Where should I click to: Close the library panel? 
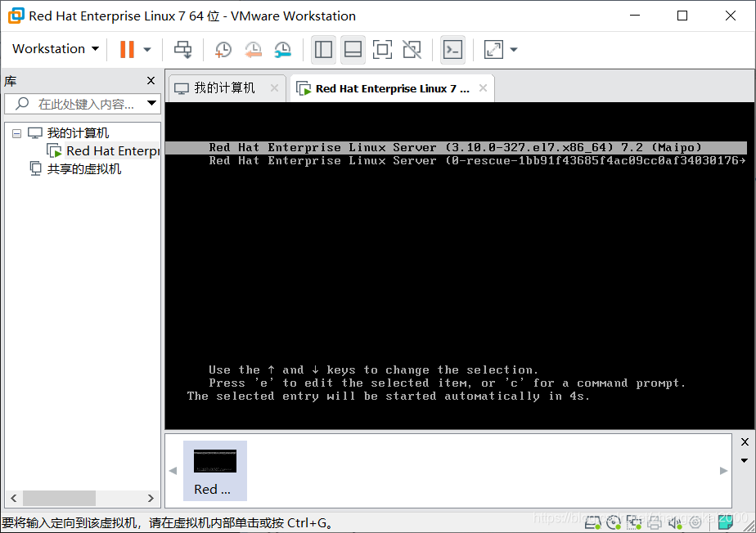click(x=151, y=80)
